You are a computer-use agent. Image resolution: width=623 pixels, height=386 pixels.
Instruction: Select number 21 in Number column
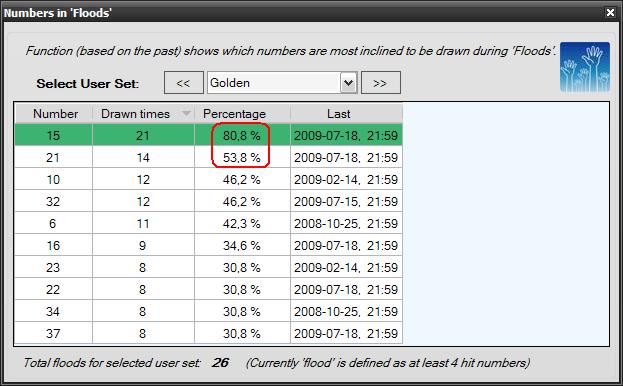tap(53, 158)
